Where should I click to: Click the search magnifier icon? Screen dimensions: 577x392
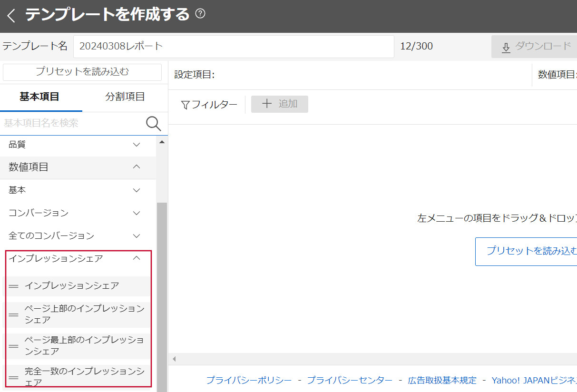(x=153, y=123)
